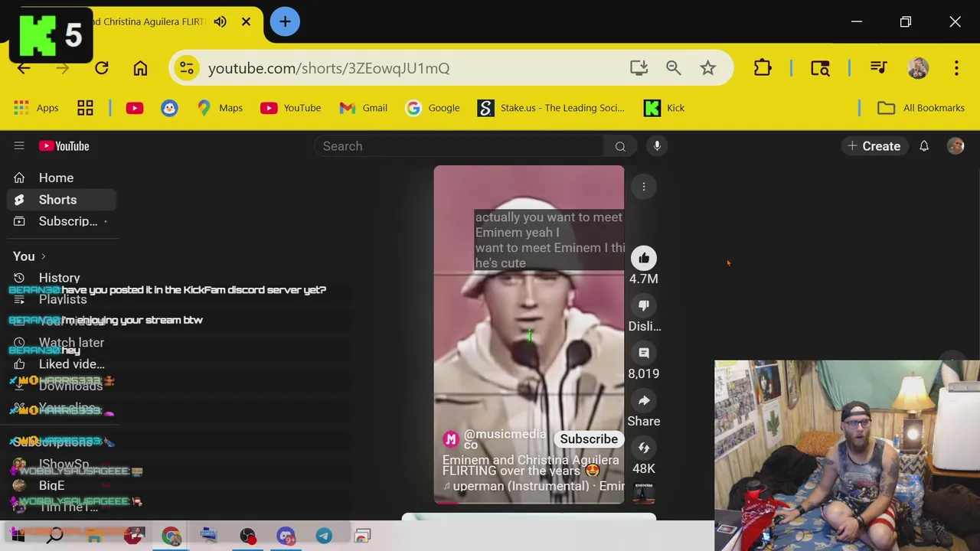Switch to Chrome in the taskbar
This screenshot has width=980, height=551.
171,536
